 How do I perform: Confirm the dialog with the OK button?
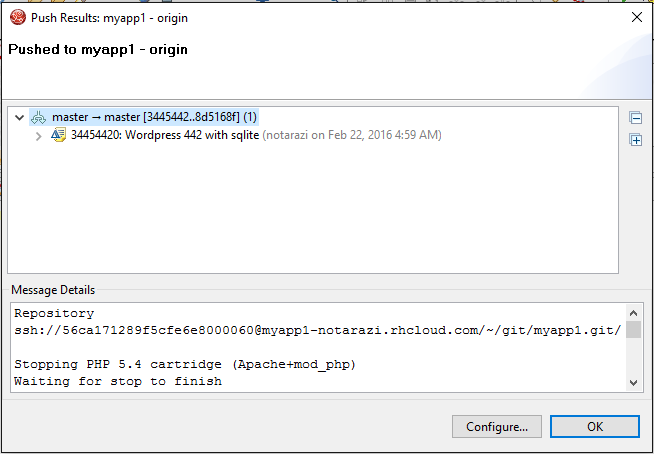tap(596, 427)
